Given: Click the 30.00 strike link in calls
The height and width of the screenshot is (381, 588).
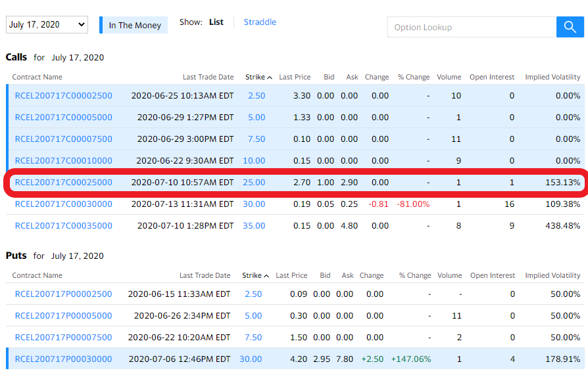Looking at the screenshot, I should (254, 204).
